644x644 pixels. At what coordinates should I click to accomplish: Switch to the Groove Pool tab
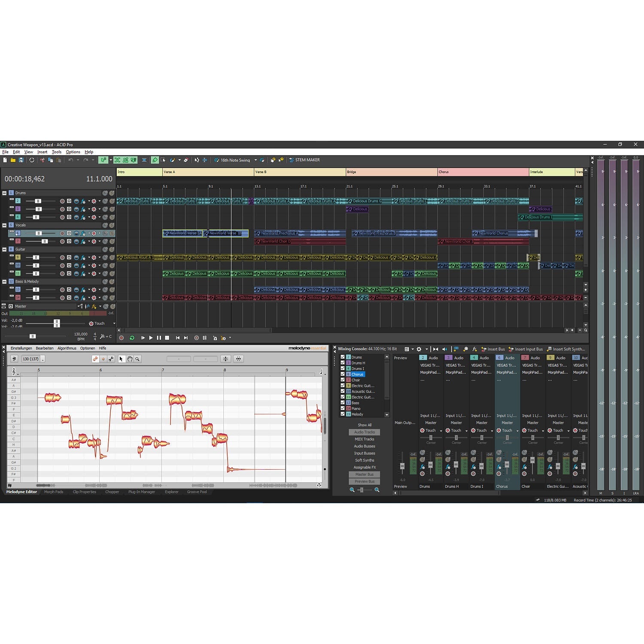tap(197, 492)
